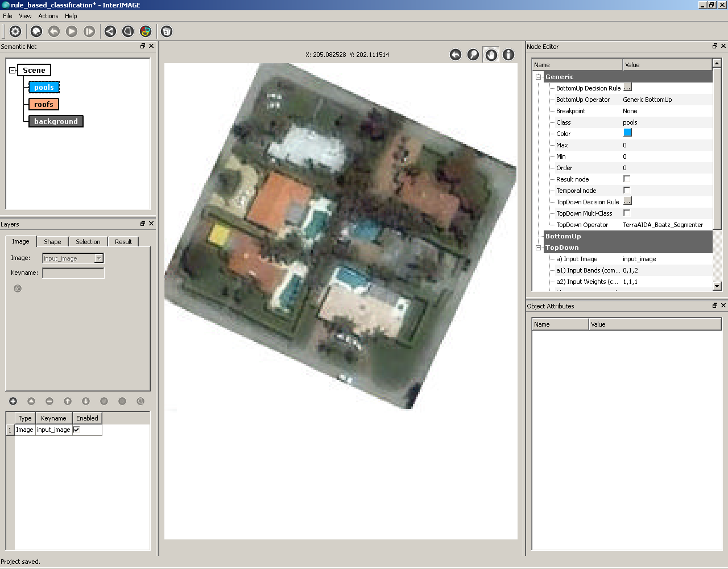This screenshot has height=569, width=728.
Task: Click the TopDown Decision Rule ellipsis button
Action: (627, 201)
